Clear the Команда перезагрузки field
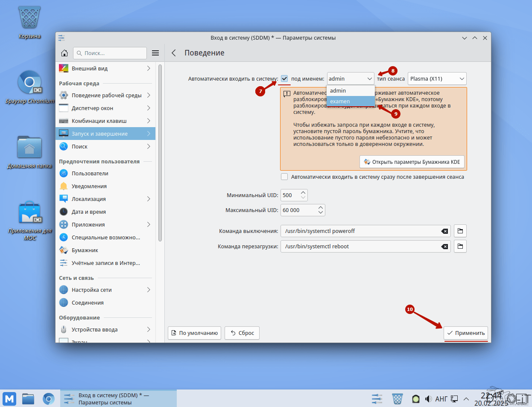Screen dimensions: 532x407 click(x=444, y=247)
